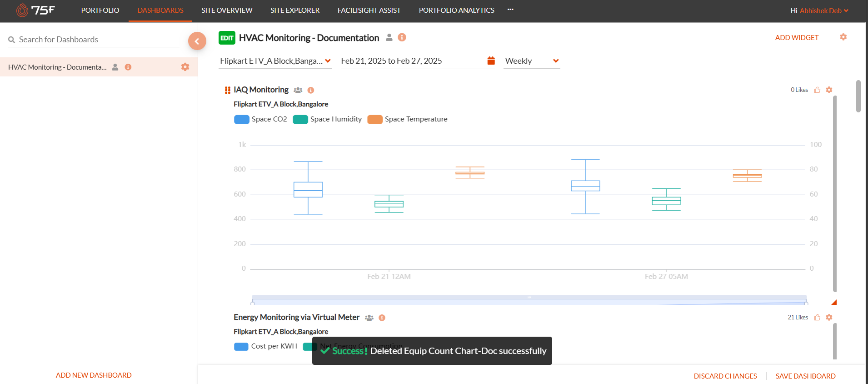Click info icon next to dashboard title
The width and height of the screenshot is (868, 384).
click(x=402, y=37)
